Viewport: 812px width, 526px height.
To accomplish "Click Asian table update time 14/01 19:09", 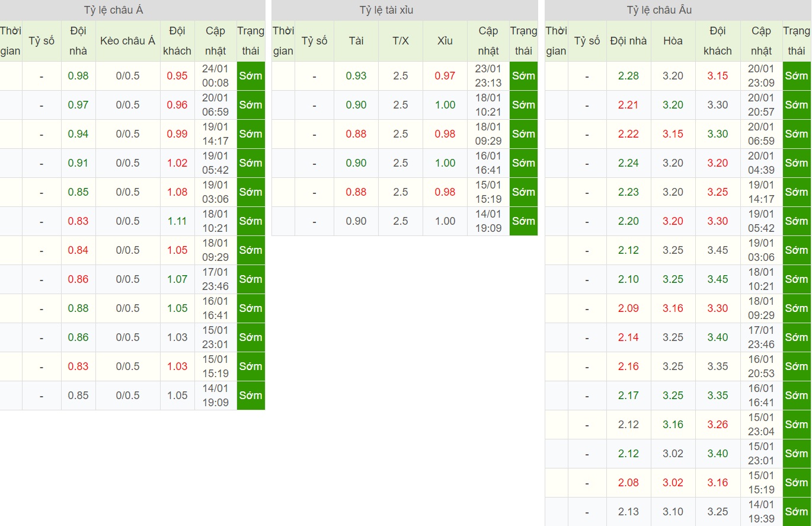I will (216, 396).
